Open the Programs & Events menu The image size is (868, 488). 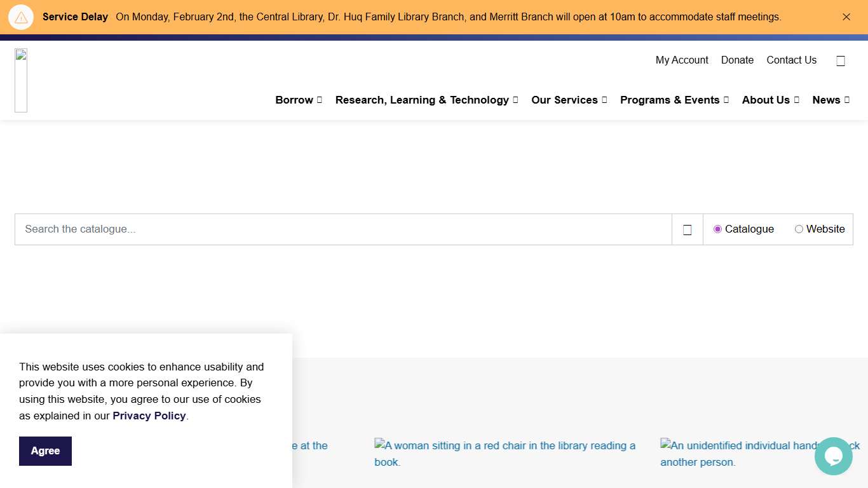(x=674, y=100)
